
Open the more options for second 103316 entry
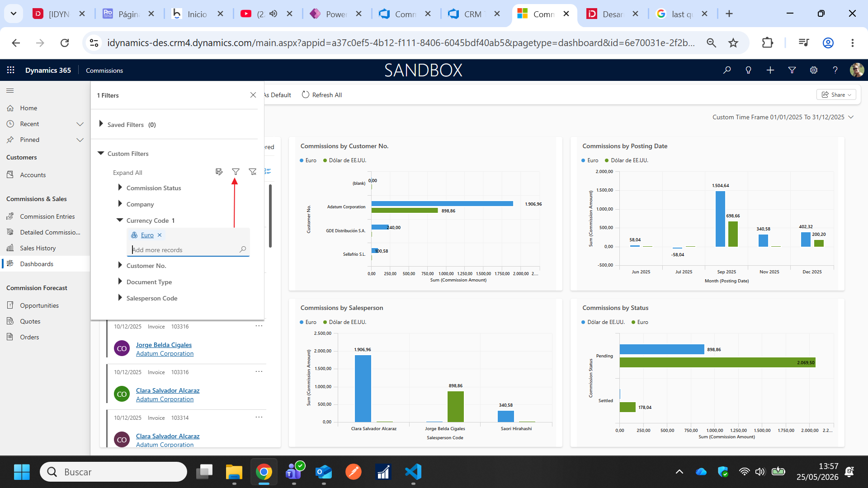coord(259,371)
